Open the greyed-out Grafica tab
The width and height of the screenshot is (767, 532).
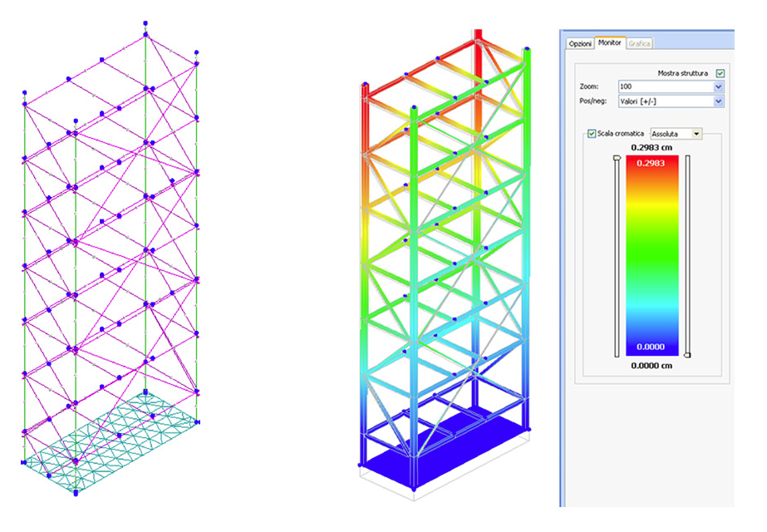click(x=640, y=42)
